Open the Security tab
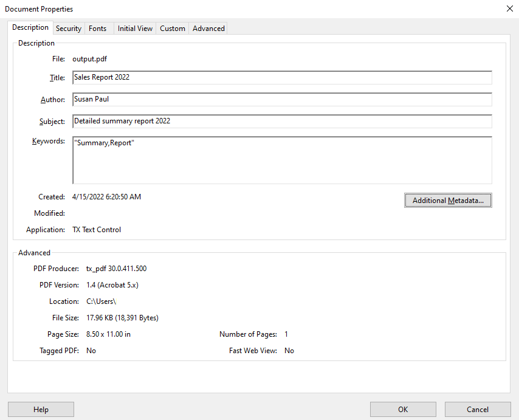The width and height of the screenshot is (519, 420). point(69,29)
